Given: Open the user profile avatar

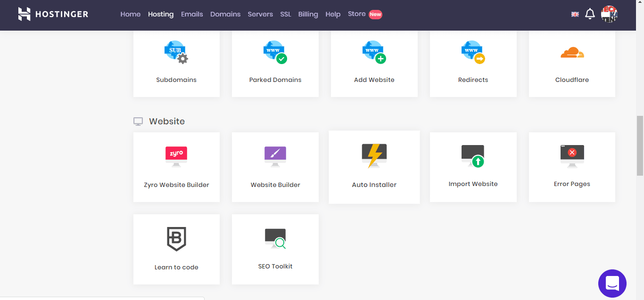Looking at the screenshot, I should (609, 14).
